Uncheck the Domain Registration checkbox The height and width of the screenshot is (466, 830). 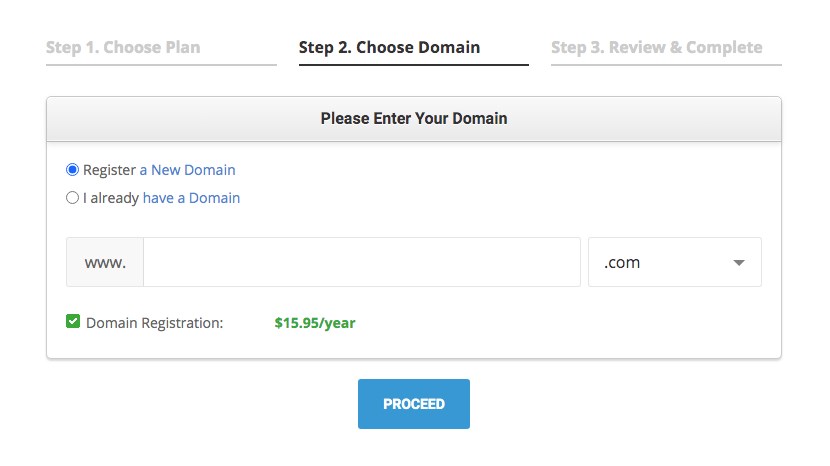click(x=73, y=322)
